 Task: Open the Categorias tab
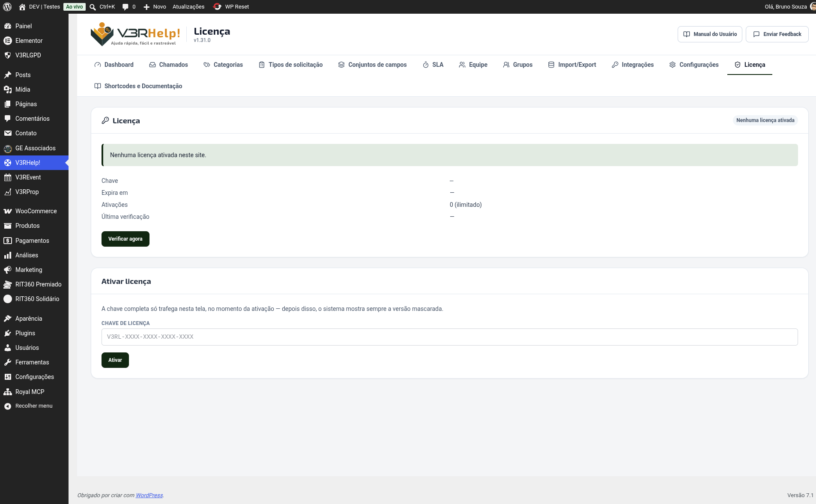point(223,65)
